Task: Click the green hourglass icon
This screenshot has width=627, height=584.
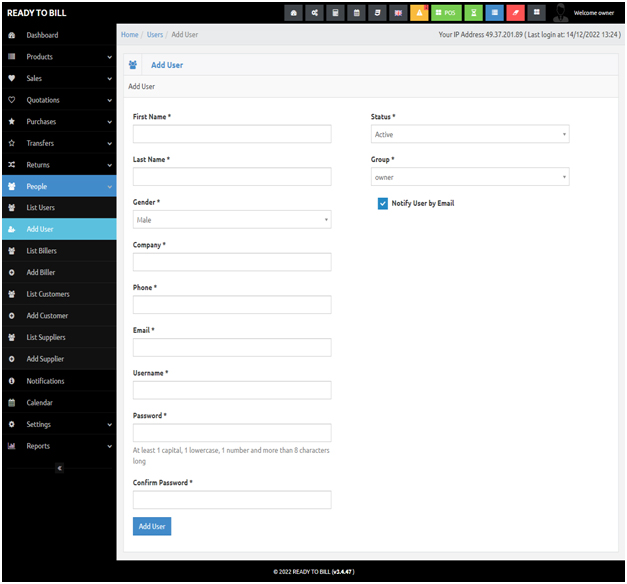Action: pyautogui.click(x=473, y=13)
